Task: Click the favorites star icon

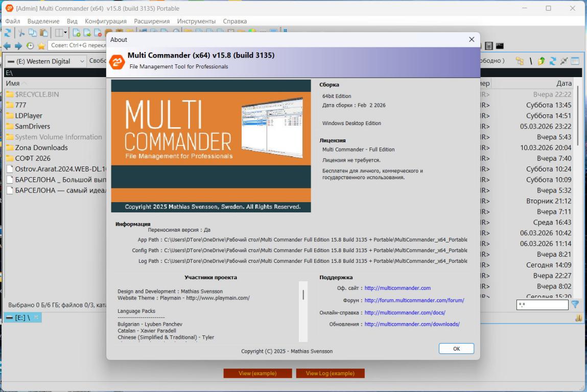Action: pos(41,46)
